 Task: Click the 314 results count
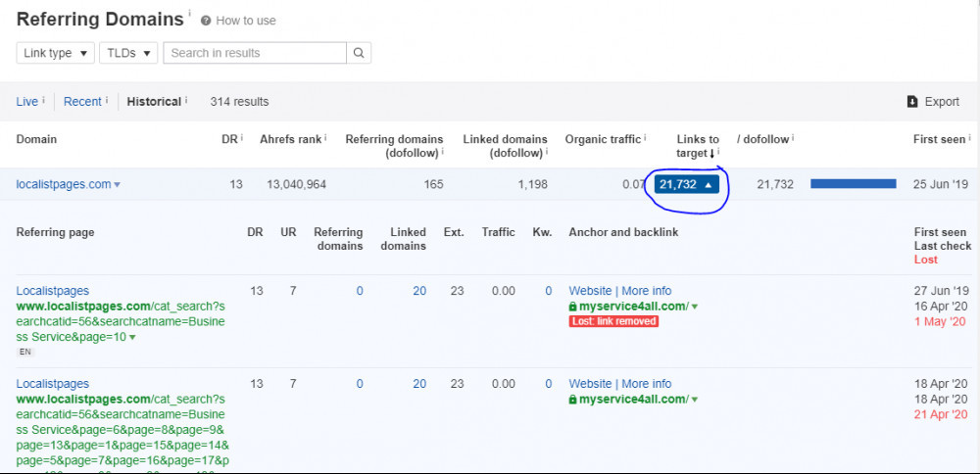239,101
